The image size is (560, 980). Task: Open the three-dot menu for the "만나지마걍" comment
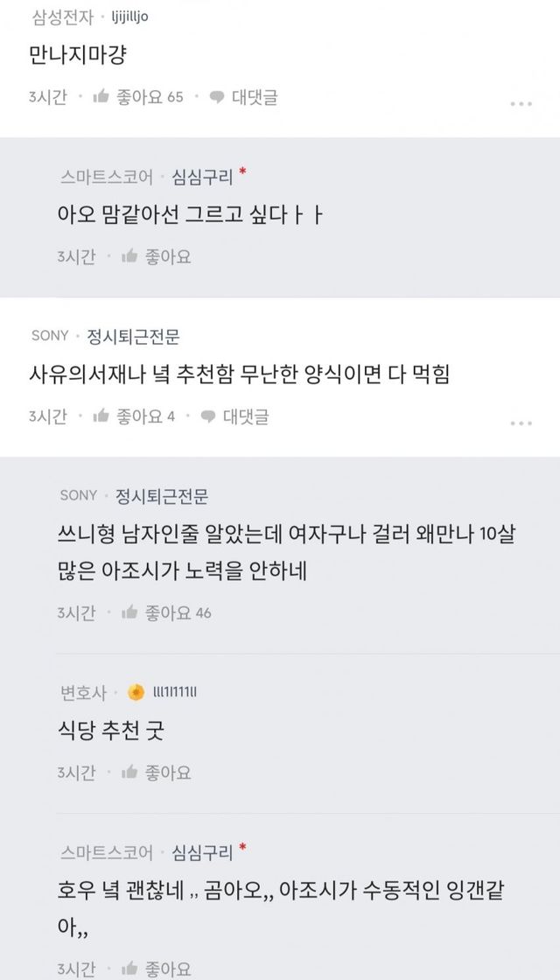pos(521,103)
